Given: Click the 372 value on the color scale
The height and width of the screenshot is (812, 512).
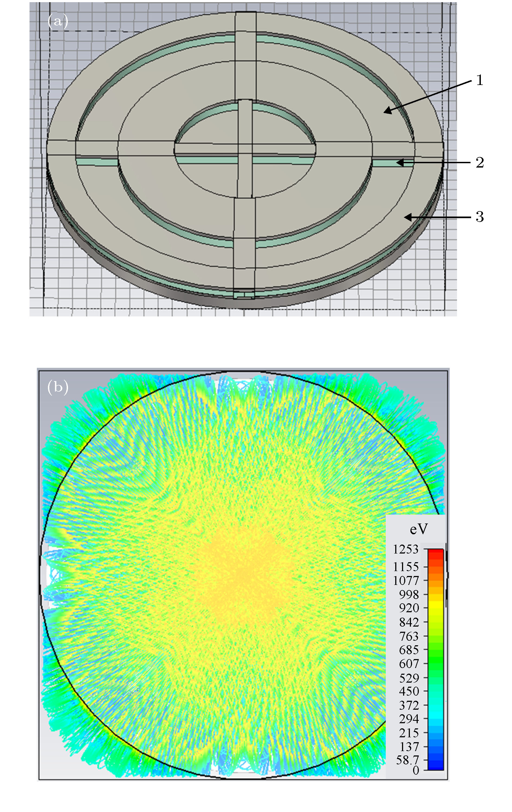Looking at the screenshot, I should pyautogui.click(x=409, y=705).
